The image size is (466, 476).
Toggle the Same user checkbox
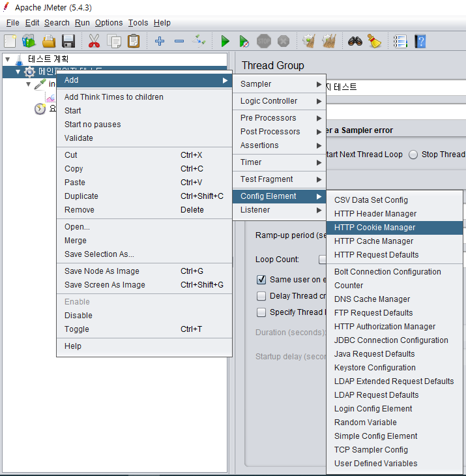261,280
